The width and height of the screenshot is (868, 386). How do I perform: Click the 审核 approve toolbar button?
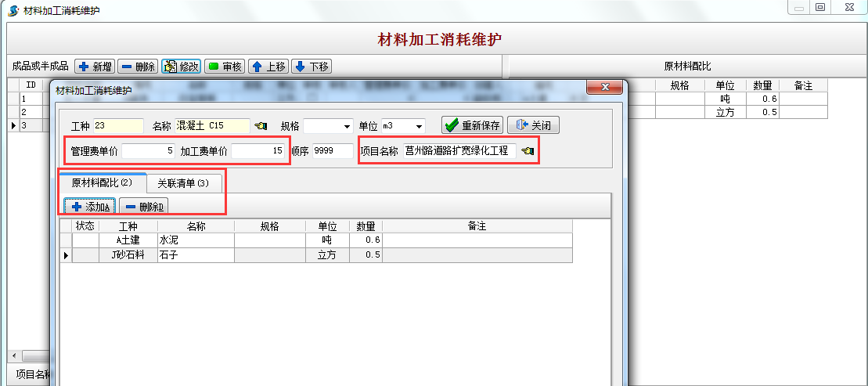[x=225, y=67]
